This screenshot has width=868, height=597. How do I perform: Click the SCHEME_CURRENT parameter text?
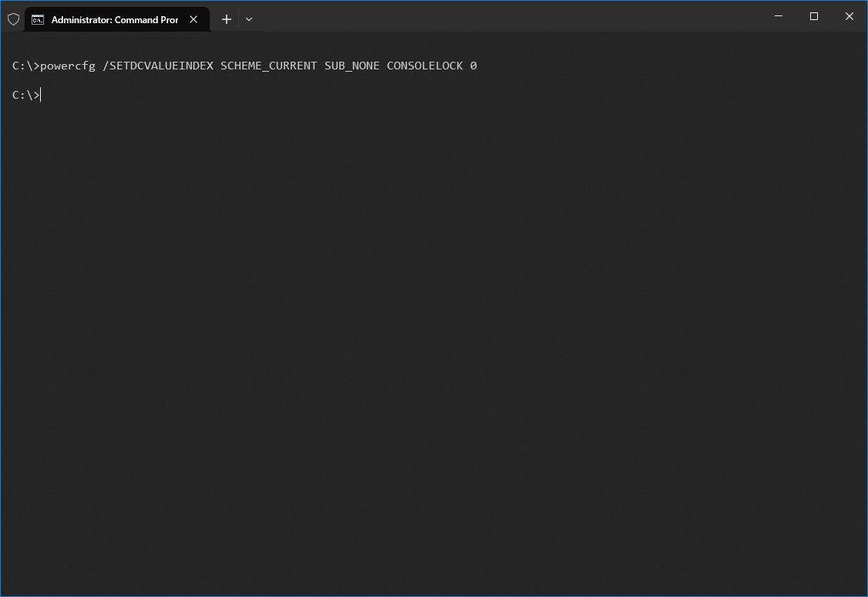[268, 66]
